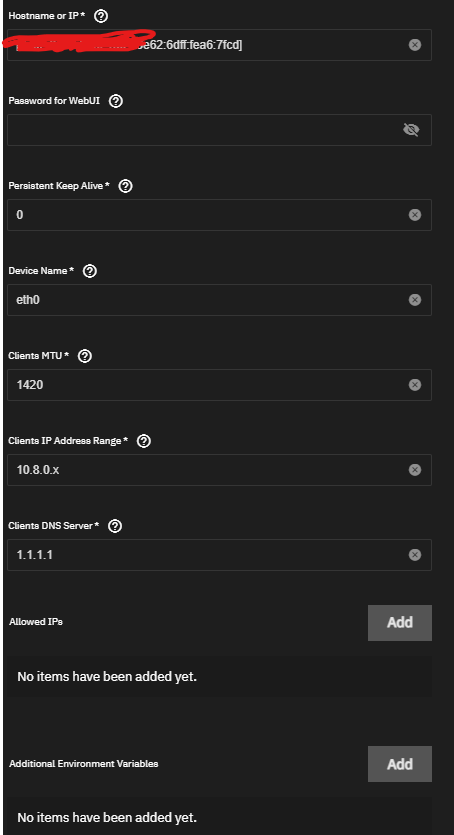Add an Allowed IPs entry
This screenshot has height=835, width=454.
[x=400, y=623]
